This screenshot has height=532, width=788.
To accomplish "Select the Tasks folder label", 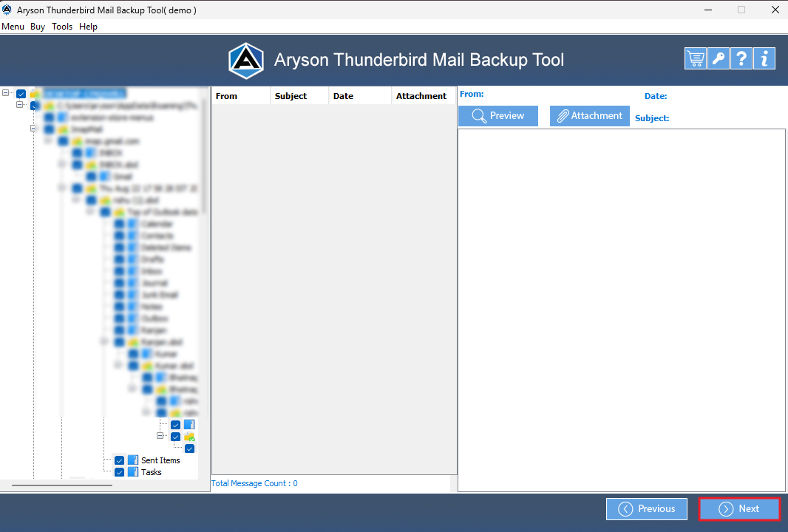I will point(152,472).
